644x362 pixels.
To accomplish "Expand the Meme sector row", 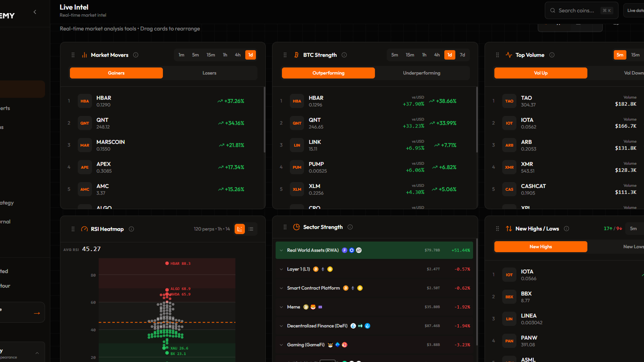I will click(x=374, y=307).
